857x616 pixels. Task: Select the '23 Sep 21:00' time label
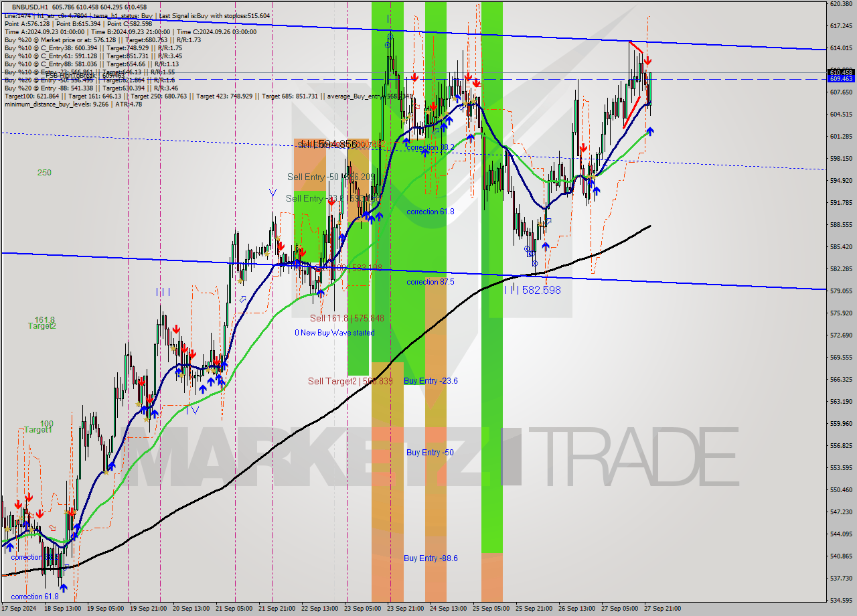pos(404,609)
